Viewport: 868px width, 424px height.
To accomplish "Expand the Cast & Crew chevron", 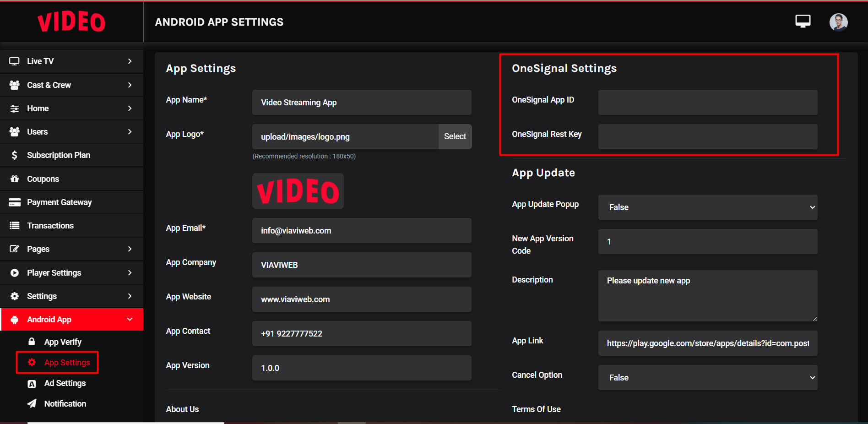I will (130, 85).
